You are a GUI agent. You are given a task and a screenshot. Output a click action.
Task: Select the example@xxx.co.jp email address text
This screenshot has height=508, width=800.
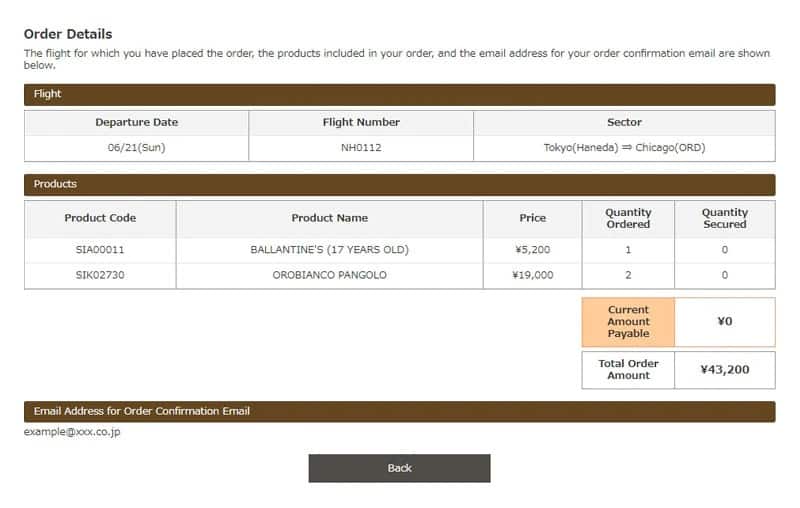[x=72, y=432]
